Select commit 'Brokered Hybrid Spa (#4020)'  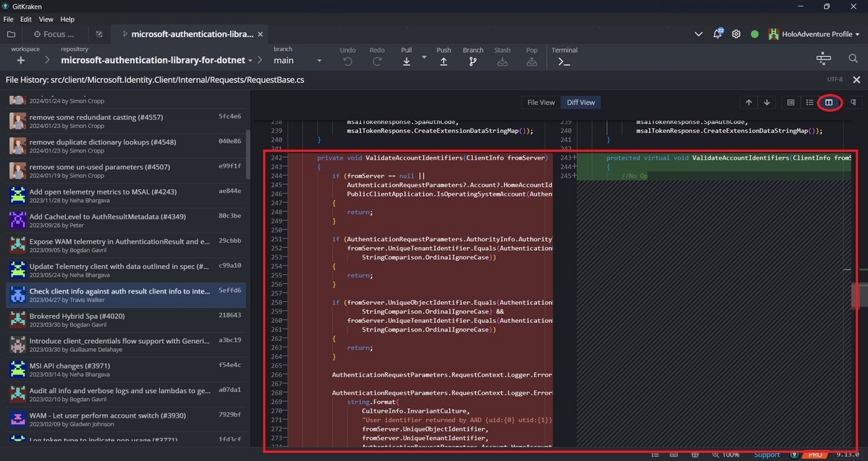pos(126,320)
